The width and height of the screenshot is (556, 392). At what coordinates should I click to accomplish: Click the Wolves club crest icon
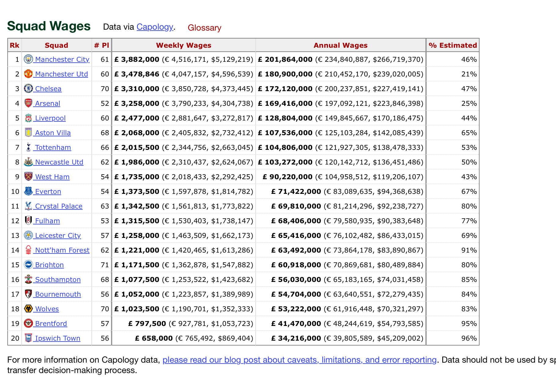(x=28, y=309)
